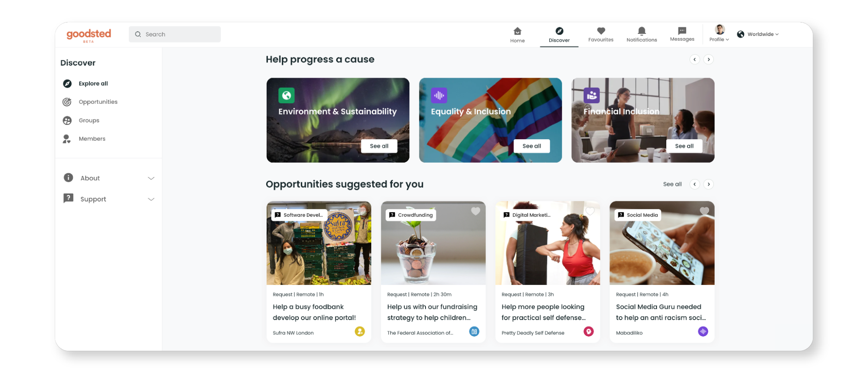The image size is (868, 373).
Task: Select the Members icon in sidebar
Action: click(66, 139)
